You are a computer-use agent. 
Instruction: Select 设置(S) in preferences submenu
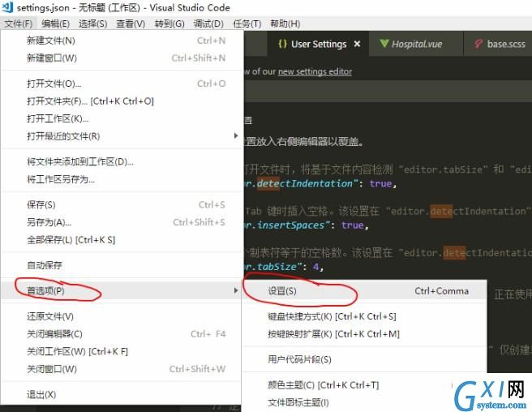364,291
